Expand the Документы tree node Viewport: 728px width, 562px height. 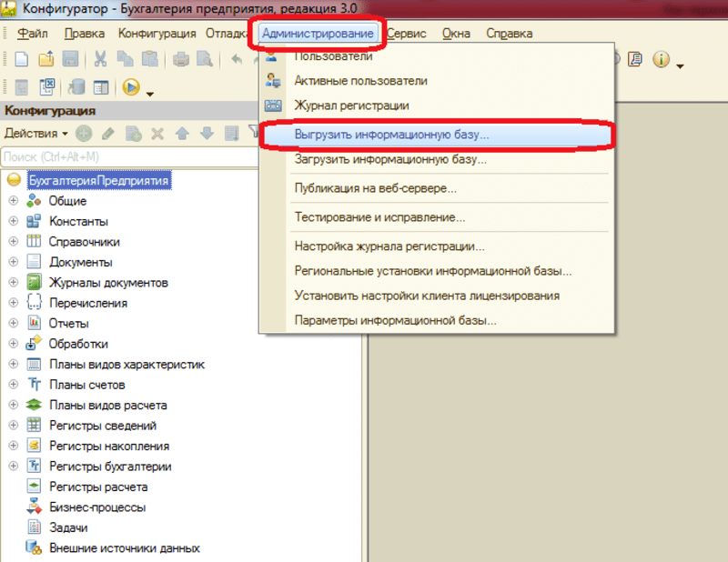[x=14, y=262]
